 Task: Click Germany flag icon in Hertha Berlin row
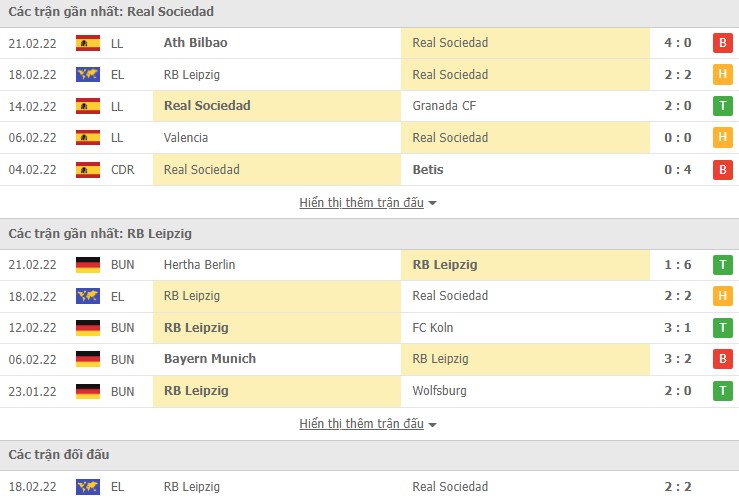pyautogui.click(x=88, y=265)
